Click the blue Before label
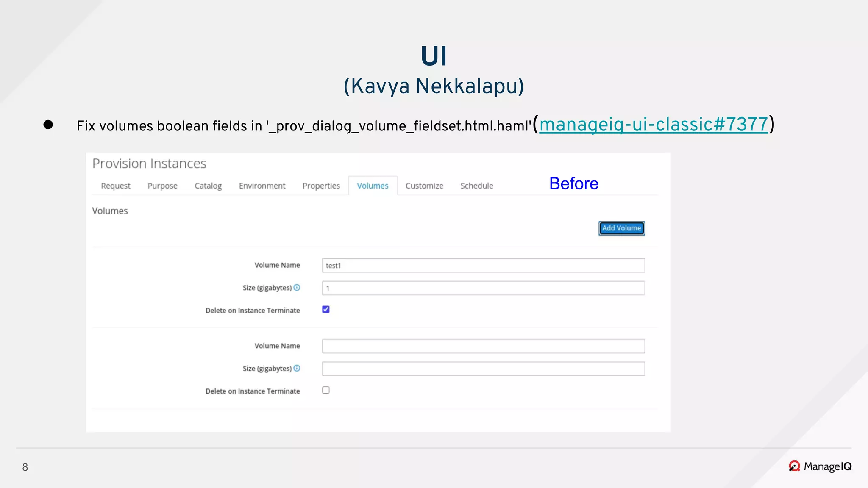The width and height of the screenshot is (868, 488). [x=574, y=183]
